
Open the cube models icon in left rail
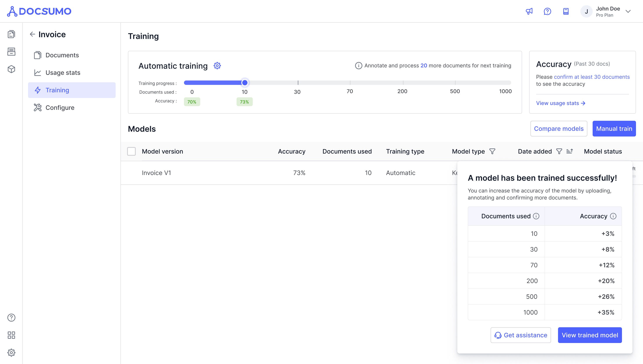click(x=11, y=69)
